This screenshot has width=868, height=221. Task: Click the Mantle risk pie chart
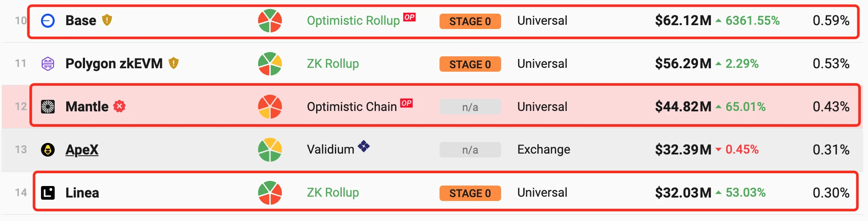click(270, 107)
